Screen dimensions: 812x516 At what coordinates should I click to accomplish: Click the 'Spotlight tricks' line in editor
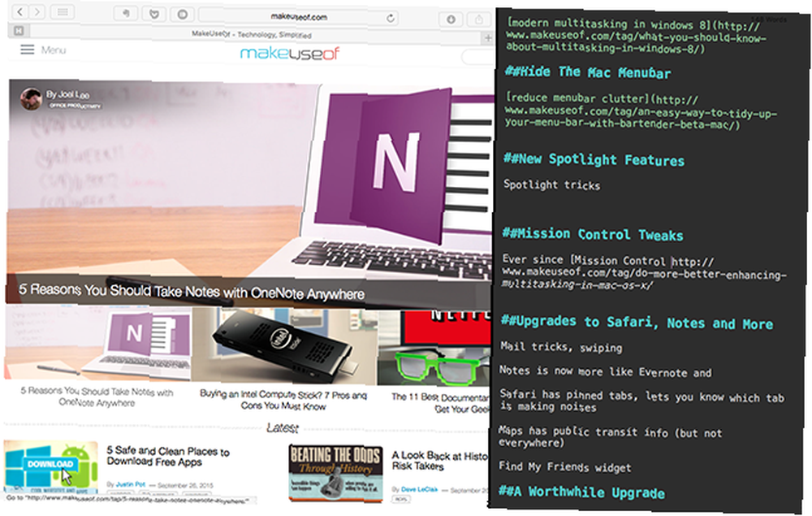tap(551, 185)
